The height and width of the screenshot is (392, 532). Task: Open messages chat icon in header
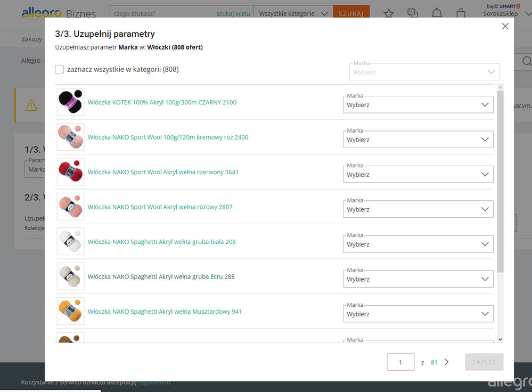[x=413, y=13]
